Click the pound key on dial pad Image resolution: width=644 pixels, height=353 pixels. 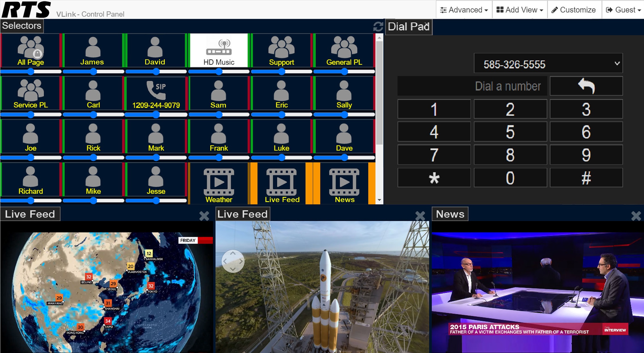(x=586, y=178)
